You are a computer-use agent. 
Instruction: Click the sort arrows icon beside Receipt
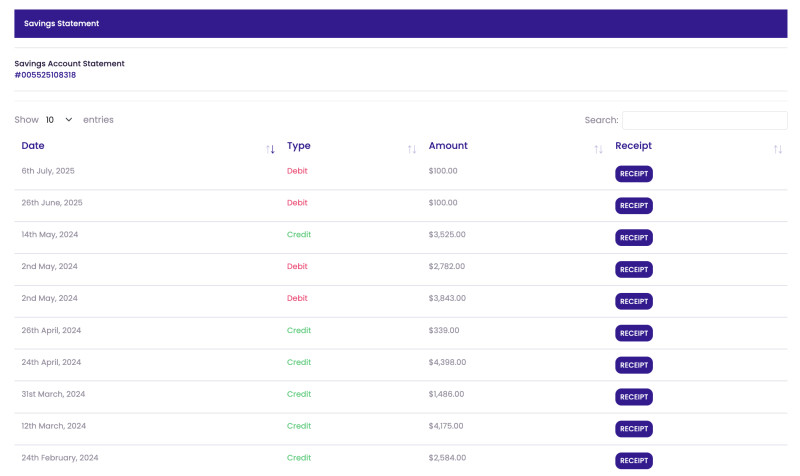pyautogui.click(x=777, y=149)
